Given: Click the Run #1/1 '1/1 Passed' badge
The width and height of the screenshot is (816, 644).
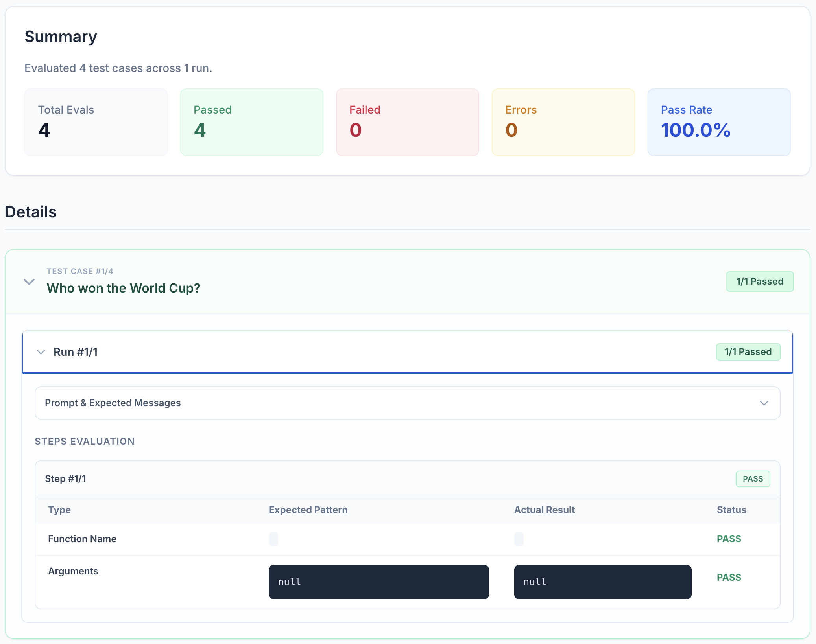Looking at the screenshot, I should point(748,352).
